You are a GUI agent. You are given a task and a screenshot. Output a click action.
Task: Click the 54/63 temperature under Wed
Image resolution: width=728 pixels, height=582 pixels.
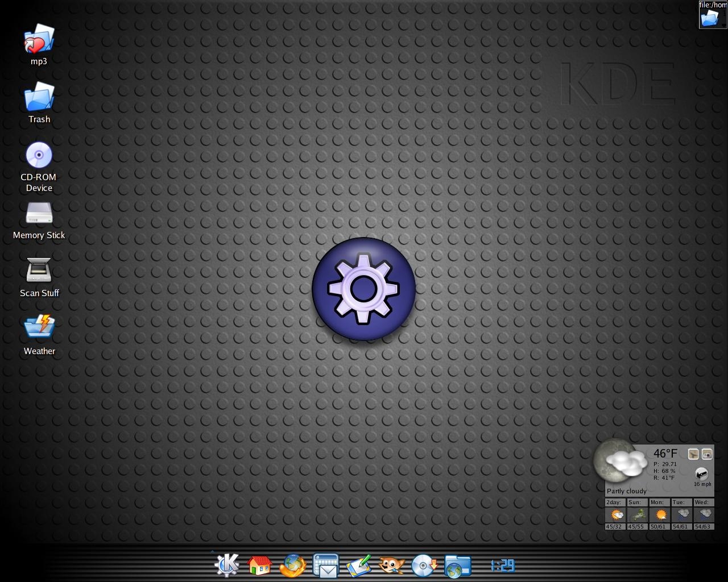pyautogui.click(x=703, y=527)
